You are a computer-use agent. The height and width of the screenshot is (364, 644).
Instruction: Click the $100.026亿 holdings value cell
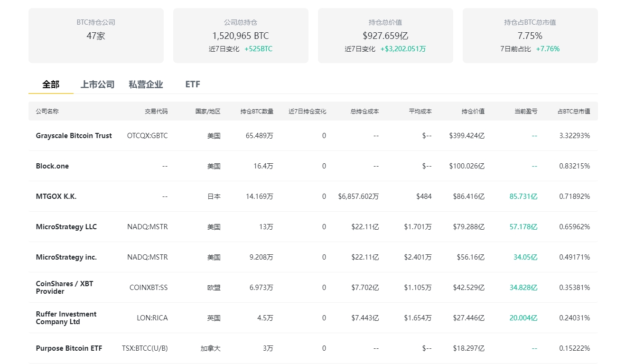coord(467,166)
